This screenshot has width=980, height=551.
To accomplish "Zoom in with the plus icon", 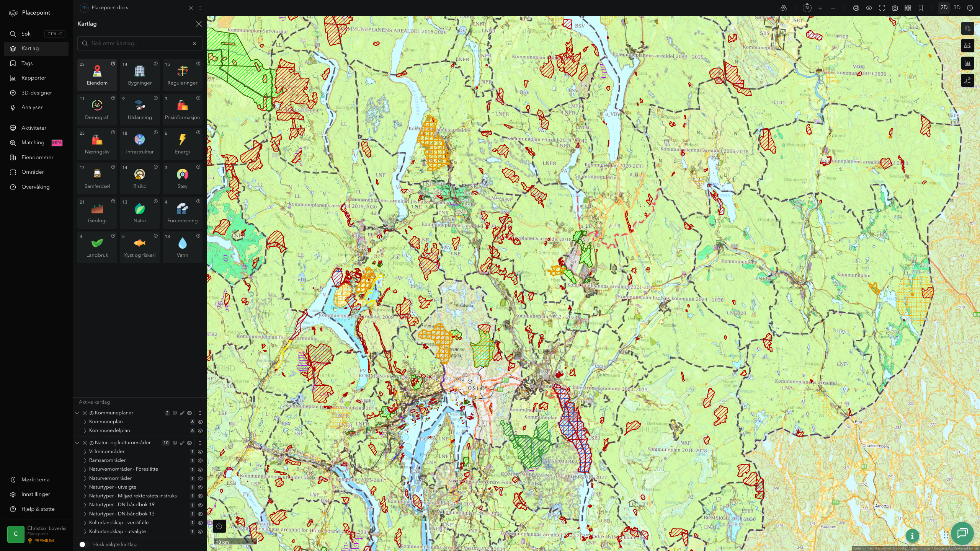I will click(x=820, y=8).
